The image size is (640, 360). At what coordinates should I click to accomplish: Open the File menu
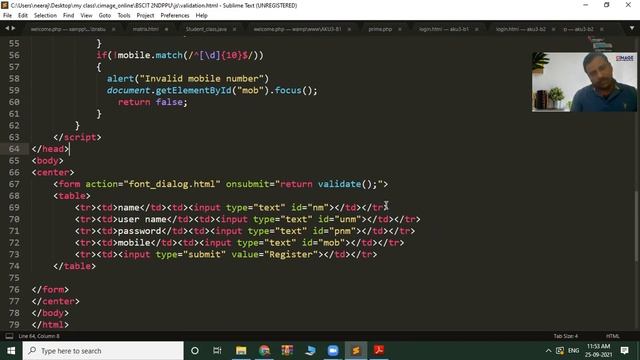(x=7, y=16)
